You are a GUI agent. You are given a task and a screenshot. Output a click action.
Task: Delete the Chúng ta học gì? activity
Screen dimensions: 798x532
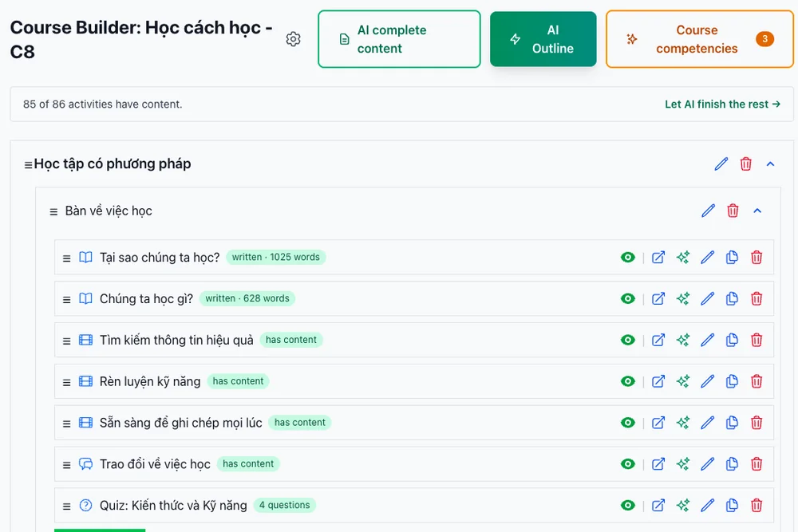[x=757, y=298]
